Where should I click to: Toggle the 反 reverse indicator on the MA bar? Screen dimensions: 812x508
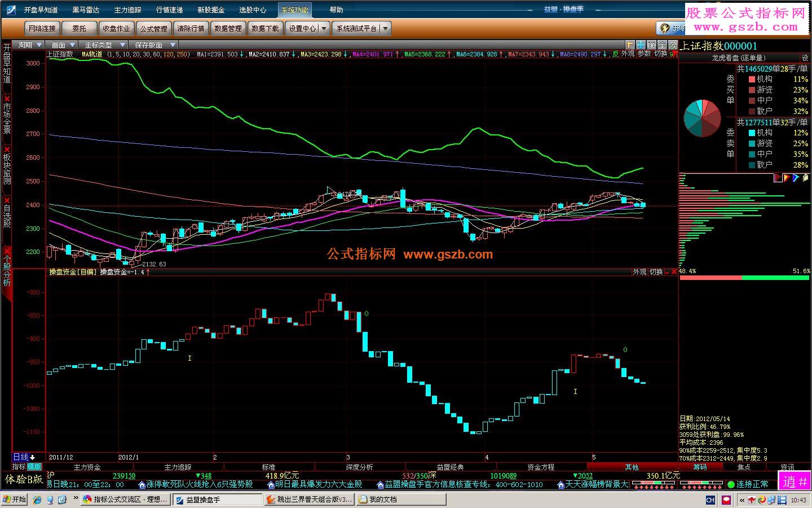615,54
